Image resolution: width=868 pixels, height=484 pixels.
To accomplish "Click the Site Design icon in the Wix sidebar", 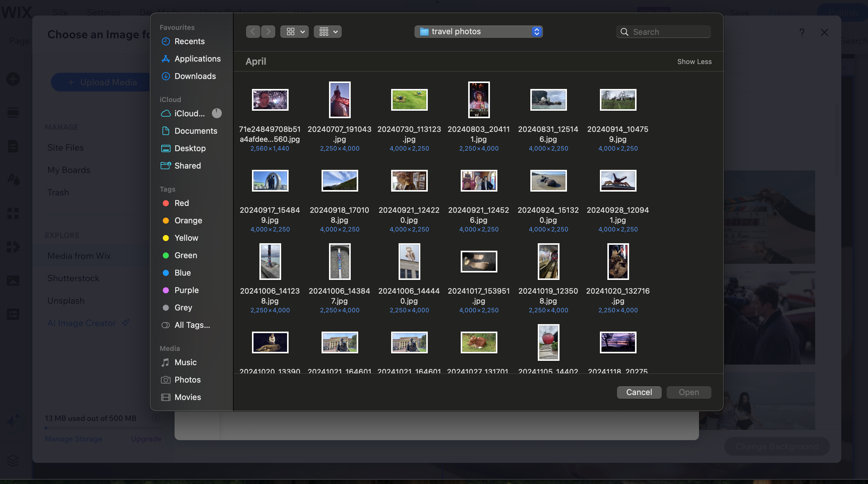I will click(13, 179).
